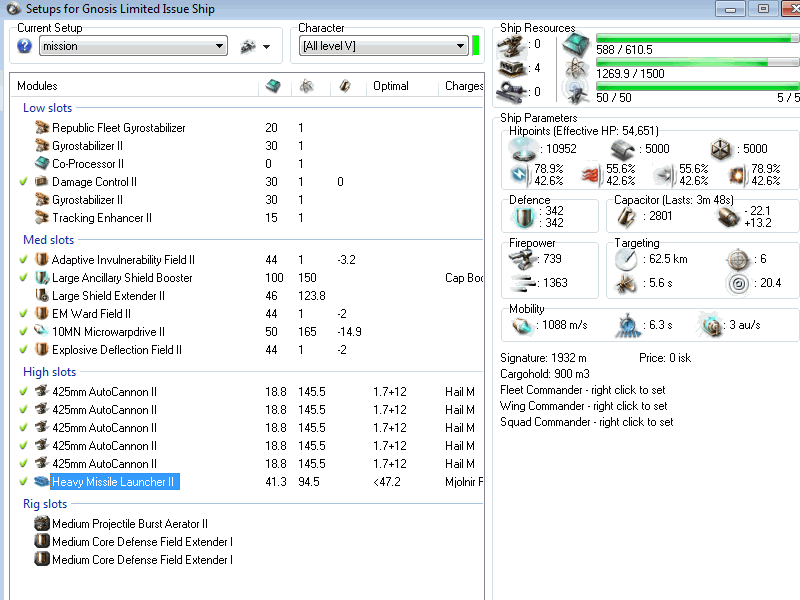Image resolution: width=800 pixels, height=600 pixels.
Task: Click the armor hitpoints icon showing 5000
Action: pos(623,149)
